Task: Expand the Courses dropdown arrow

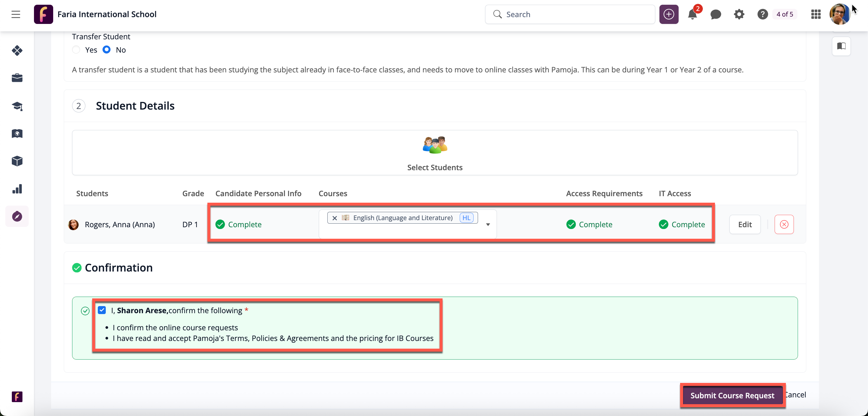Action: click(487, 224)
